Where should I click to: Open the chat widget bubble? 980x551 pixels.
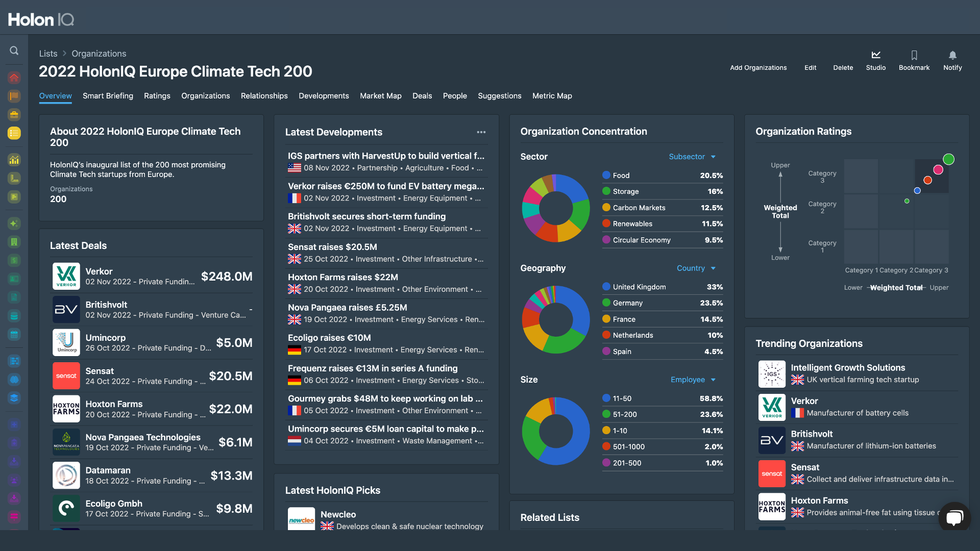click(x=954, y=517)
